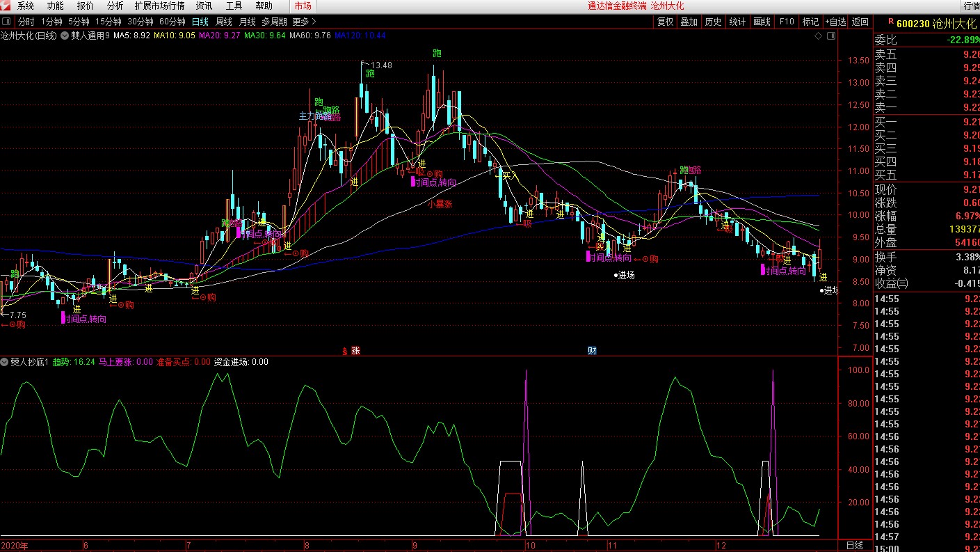The width and height of the screenshot is (980, 552).
Task: Open the 分析 menu
Action: 115,6
